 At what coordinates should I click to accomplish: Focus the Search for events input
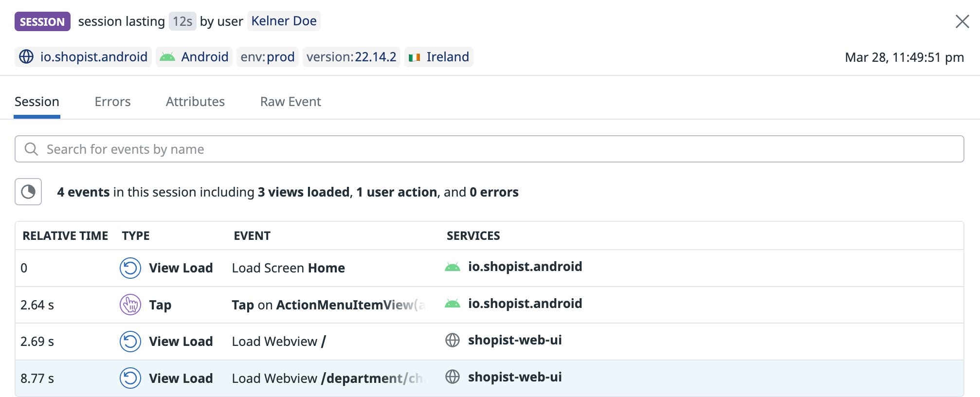[490, 149]
